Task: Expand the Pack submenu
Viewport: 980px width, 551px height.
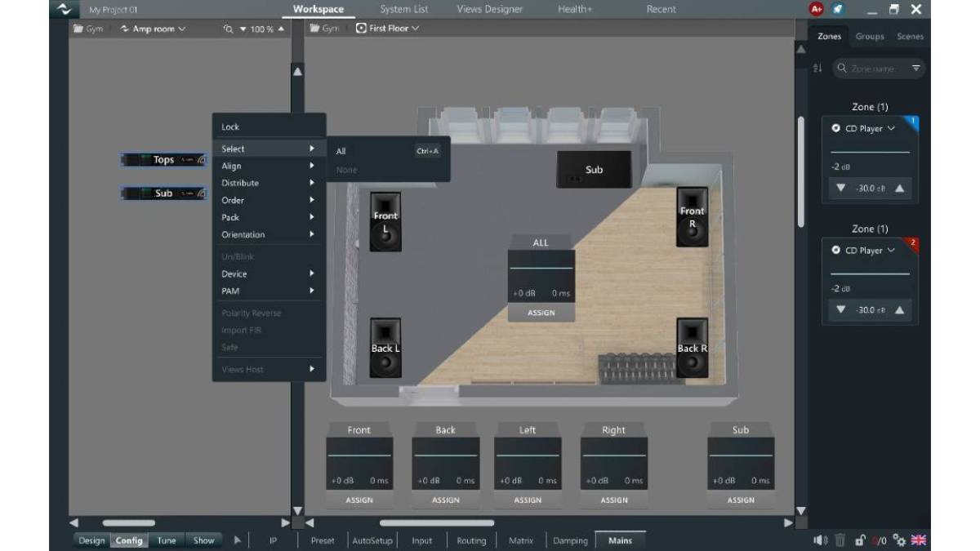Action: pyautogui.click(x=269, y=217)
